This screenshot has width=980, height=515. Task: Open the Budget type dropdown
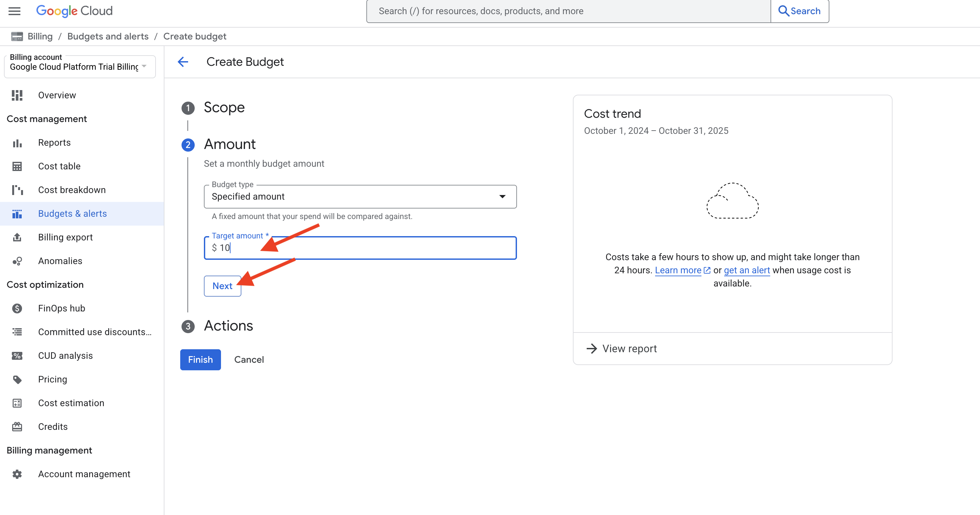click(x=360, y=197)
